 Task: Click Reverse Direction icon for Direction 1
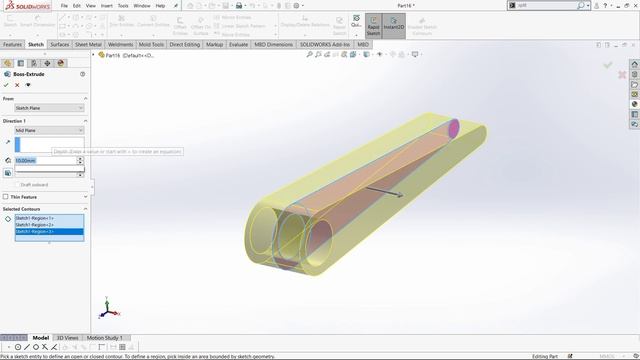[8, 142]
